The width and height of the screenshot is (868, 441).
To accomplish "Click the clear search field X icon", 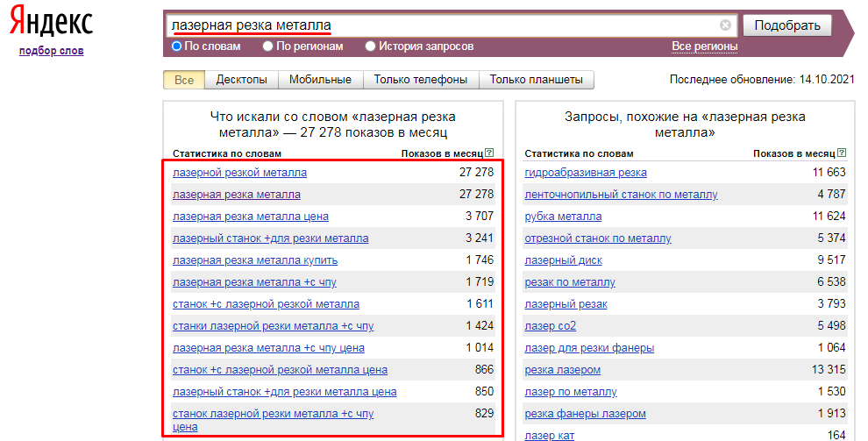I will click(x=725, y=25).
